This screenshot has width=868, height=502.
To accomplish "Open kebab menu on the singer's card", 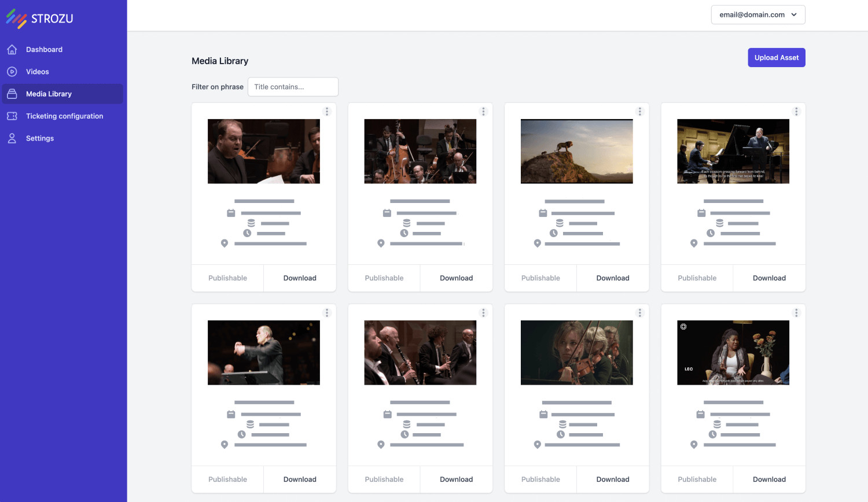I will pos(327,112).
